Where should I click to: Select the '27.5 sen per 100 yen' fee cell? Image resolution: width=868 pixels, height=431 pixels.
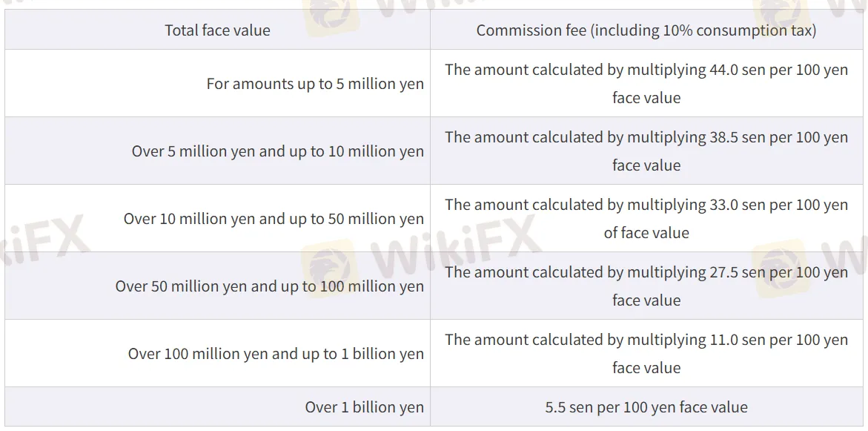(x=646, y=286)
